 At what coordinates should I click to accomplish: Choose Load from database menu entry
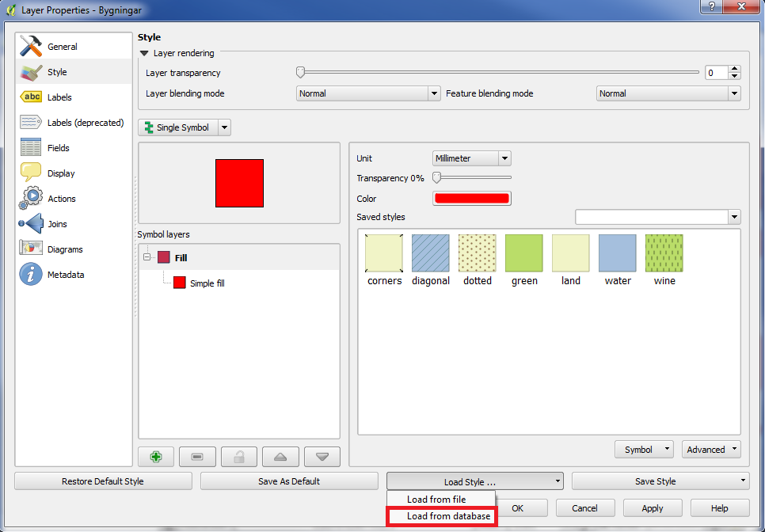(x=442, y=516)
